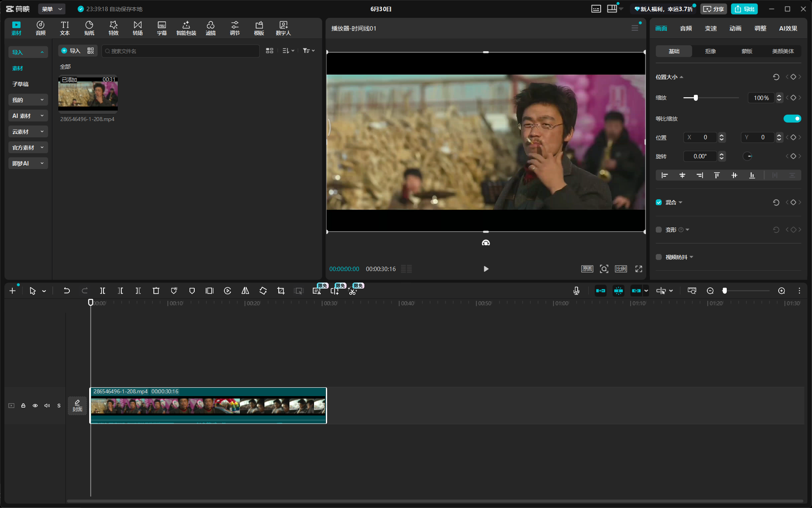Open the 转场 transitions panel
The height and width of the screenshot is (508, 812).
point(138,28)
